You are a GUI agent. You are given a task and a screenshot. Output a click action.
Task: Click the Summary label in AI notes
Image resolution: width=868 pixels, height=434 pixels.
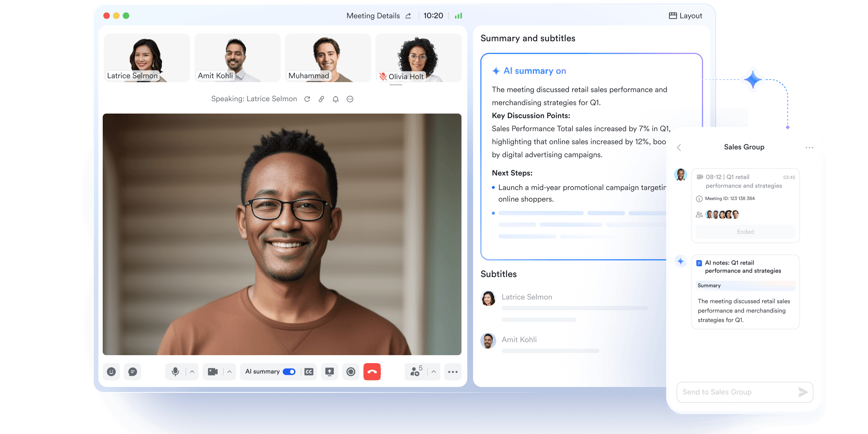coord(709,285)
